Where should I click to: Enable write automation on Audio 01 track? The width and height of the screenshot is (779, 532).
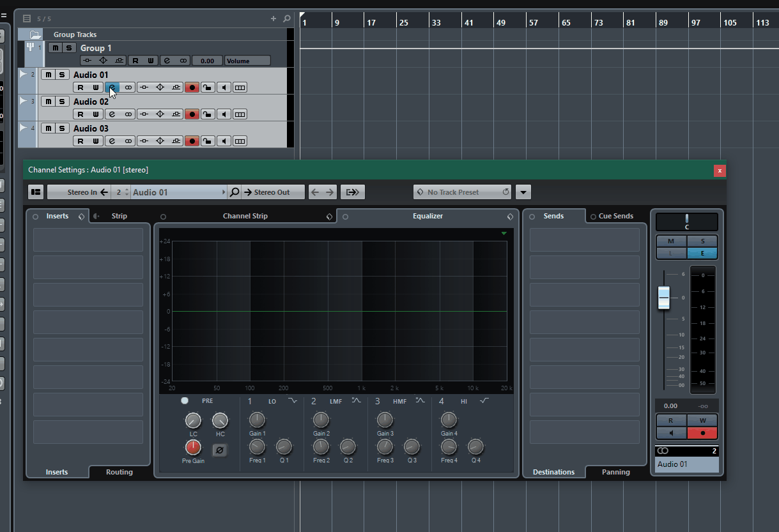[x=96, y=87]
